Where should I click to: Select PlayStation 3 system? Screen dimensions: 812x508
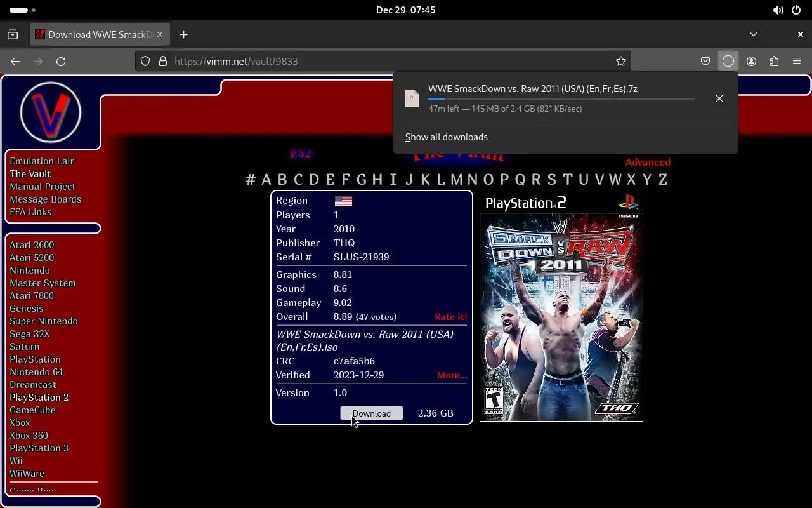[x=39, y=448]
